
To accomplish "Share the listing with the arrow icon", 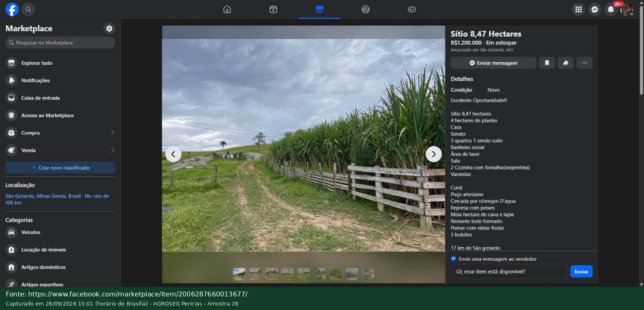I will click(x=566, y=63).
